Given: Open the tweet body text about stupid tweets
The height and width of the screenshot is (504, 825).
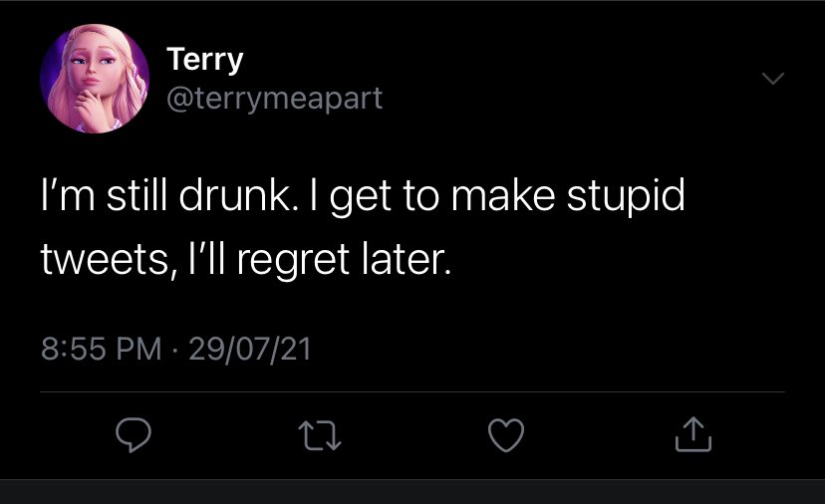Looking at the screenshot, I should (x=363, y=227).
